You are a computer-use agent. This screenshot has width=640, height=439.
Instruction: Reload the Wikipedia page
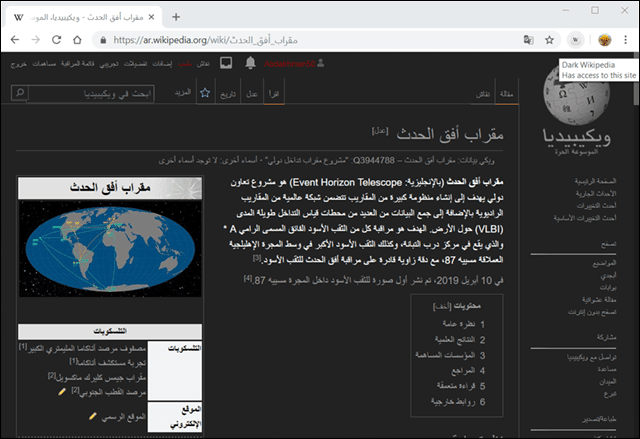coord(56,40)
